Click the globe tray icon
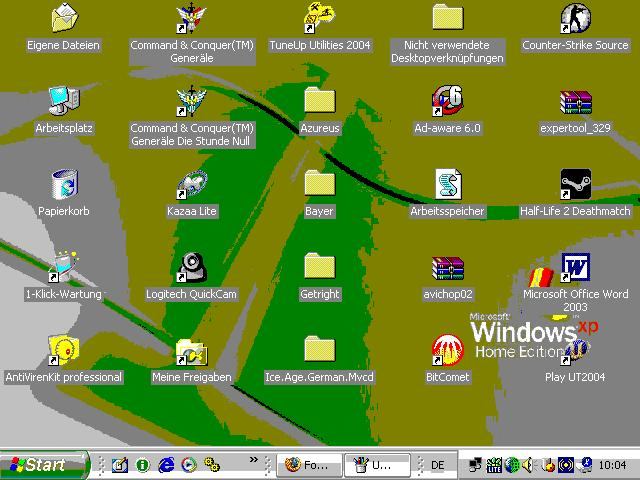 (512, 465)
